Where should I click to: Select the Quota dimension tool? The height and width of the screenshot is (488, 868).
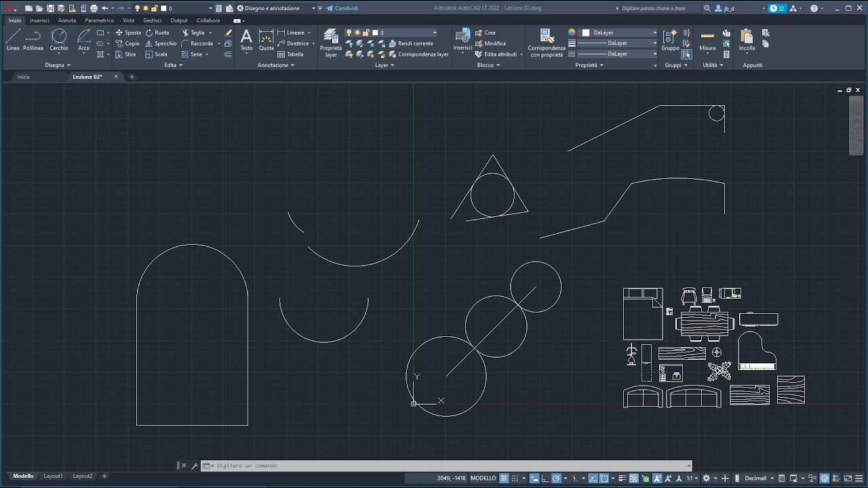(x=267, y=40)
